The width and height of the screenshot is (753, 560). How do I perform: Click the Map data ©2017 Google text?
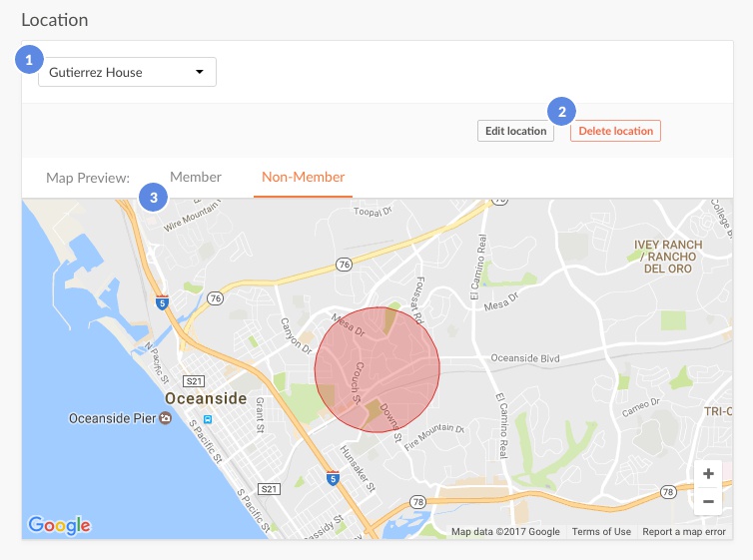(x=505, y=532)
